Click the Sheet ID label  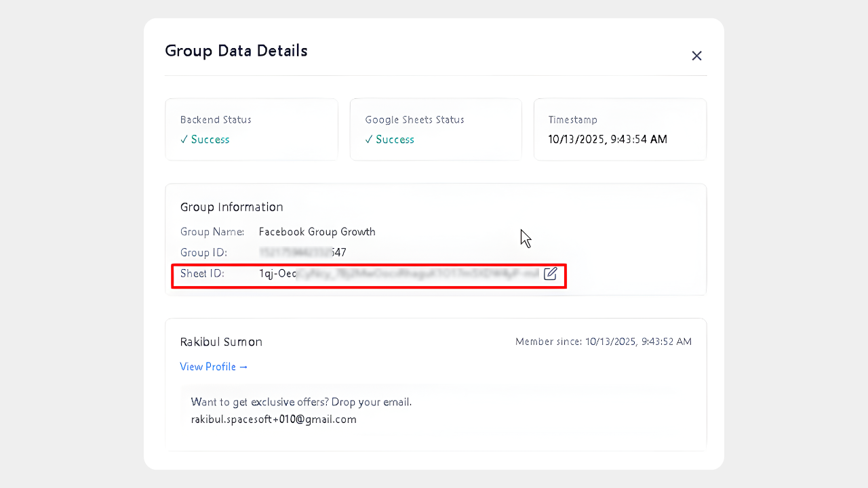point(201,274)
